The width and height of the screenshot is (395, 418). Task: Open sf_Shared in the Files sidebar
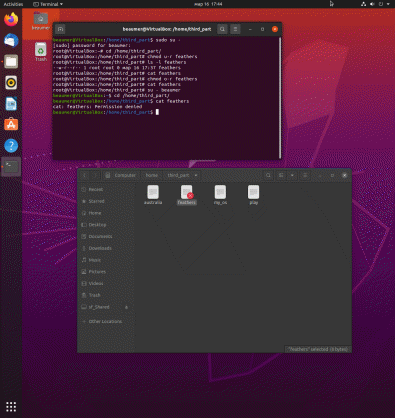(x=106, y=307)
